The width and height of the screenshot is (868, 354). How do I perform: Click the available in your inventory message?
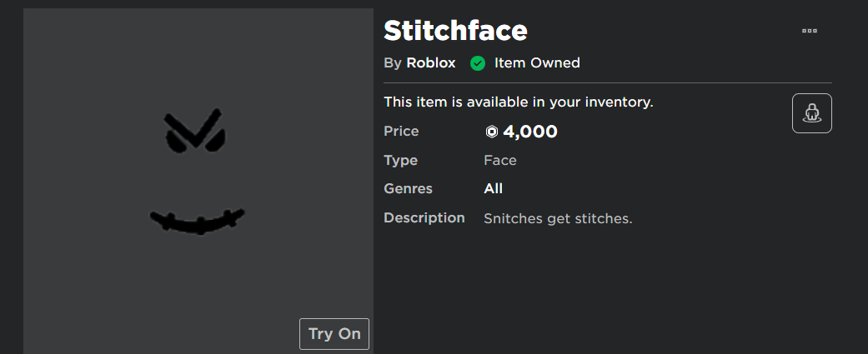coord(519,102)
